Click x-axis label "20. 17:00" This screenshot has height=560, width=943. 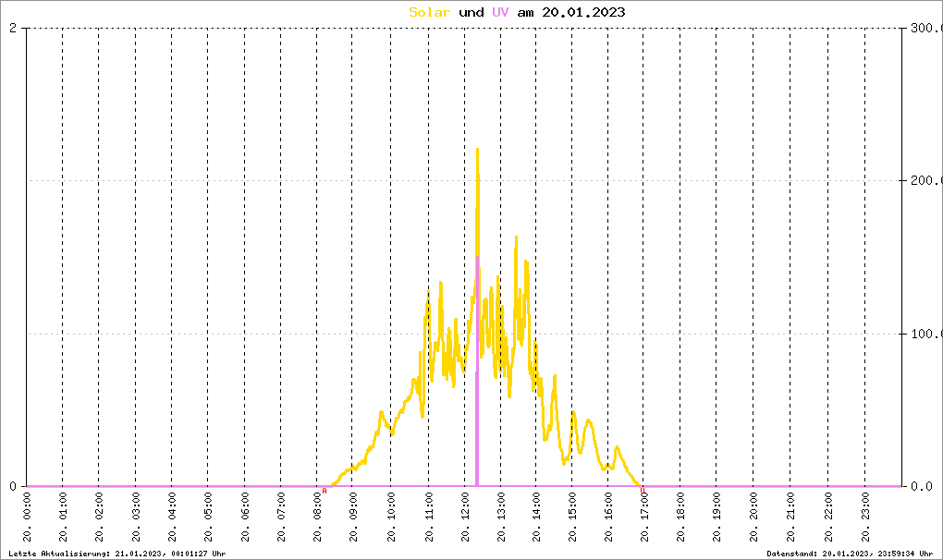tap(643, 517)
